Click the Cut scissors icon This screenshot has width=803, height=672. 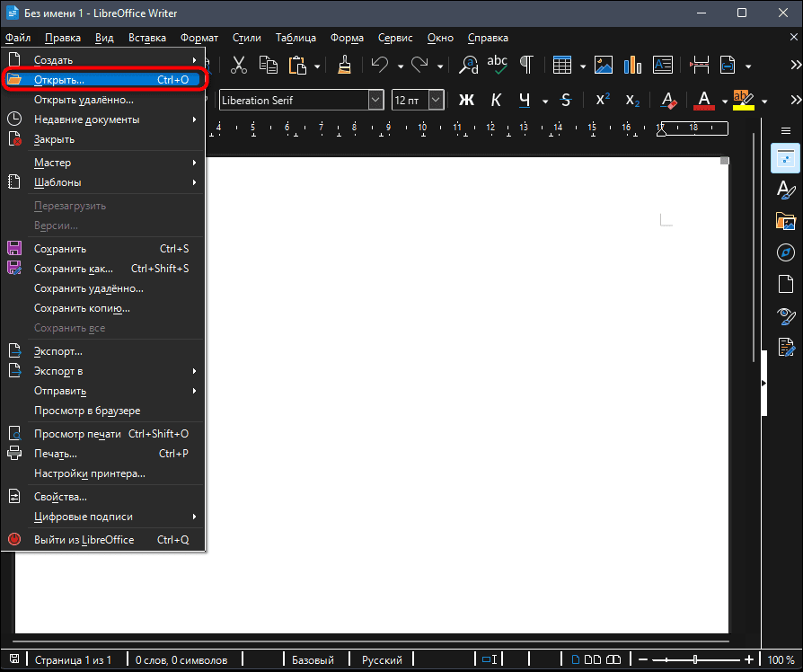[238, 65]
